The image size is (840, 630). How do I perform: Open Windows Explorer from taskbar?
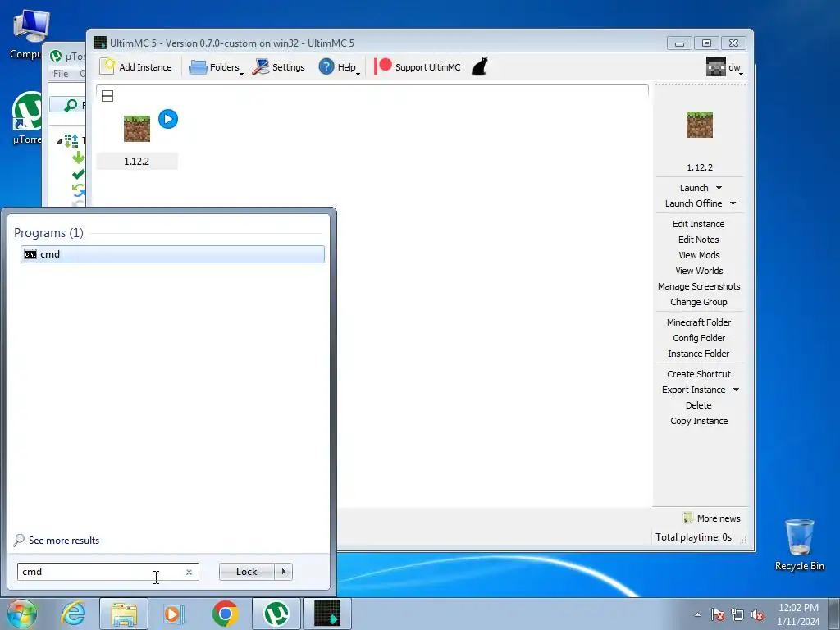(x=124, y=614)
